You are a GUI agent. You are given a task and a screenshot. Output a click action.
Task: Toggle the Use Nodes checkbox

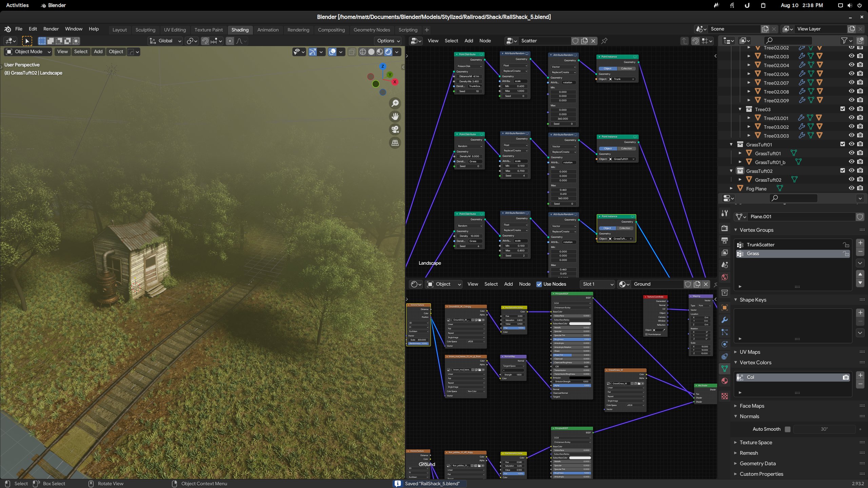pos(539,284)
